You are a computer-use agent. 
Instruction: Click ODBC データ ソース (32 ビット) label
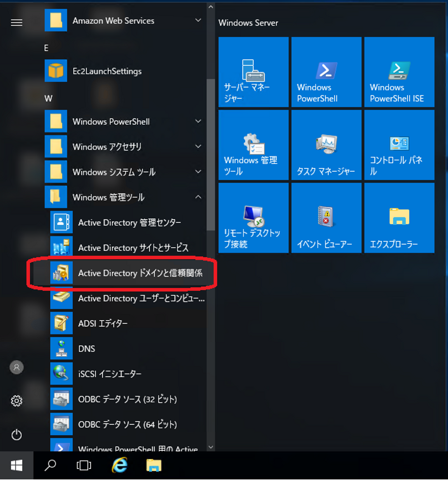128,399
